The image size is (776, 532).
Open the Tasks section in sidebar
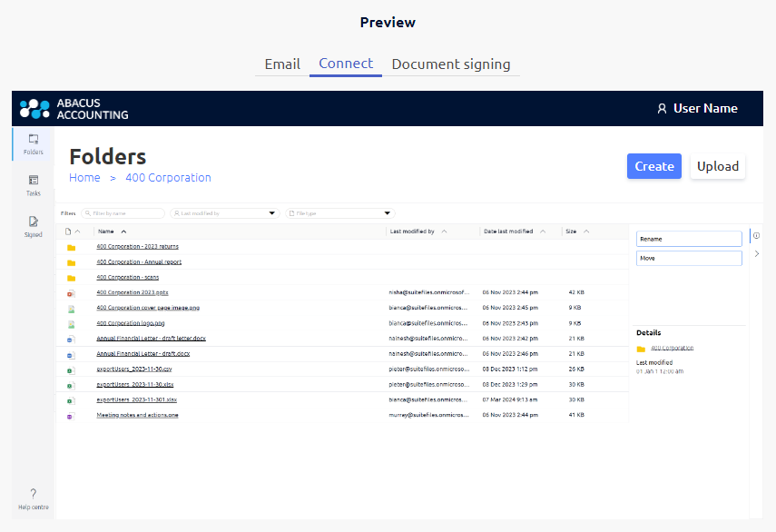point(33,182)
